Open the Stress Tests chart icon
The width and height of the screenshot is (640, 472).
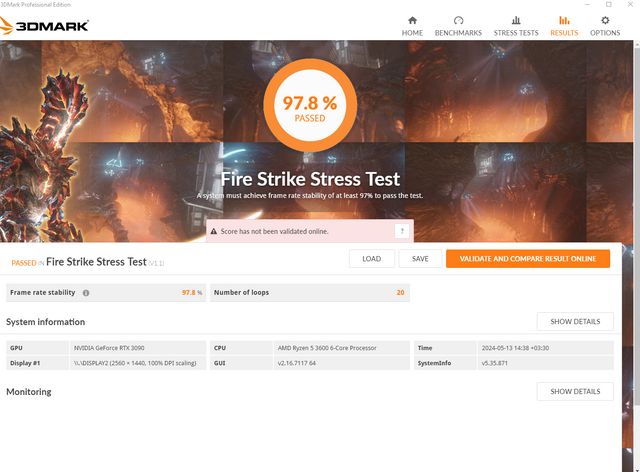point(515,20)
